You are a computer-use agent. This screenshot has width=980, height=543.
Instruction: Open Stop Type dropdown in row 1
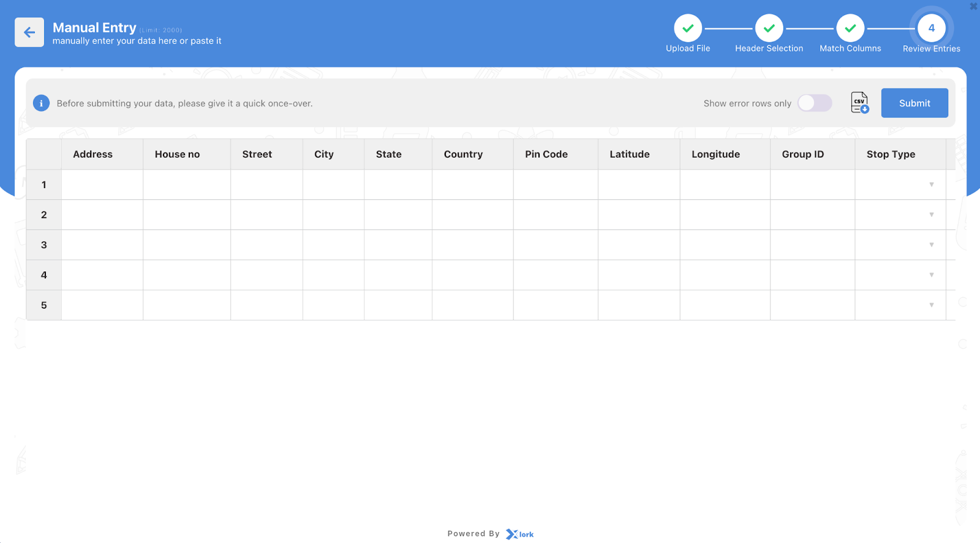coord(932,184)
